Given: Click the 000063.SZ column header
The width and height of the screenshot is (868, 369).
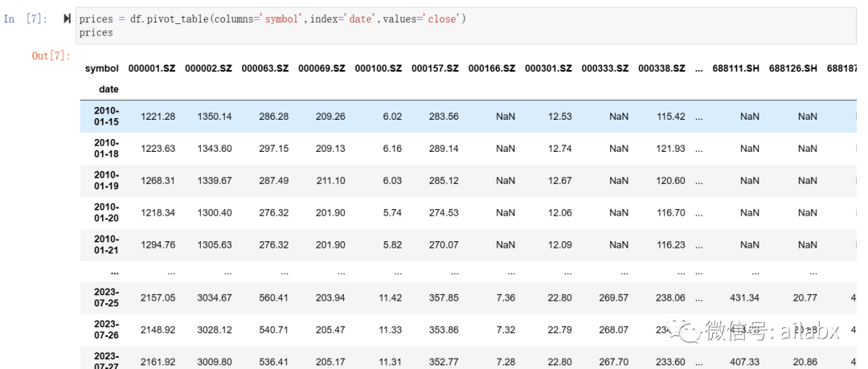Looking at the screenshot, I should click(265, 68).
